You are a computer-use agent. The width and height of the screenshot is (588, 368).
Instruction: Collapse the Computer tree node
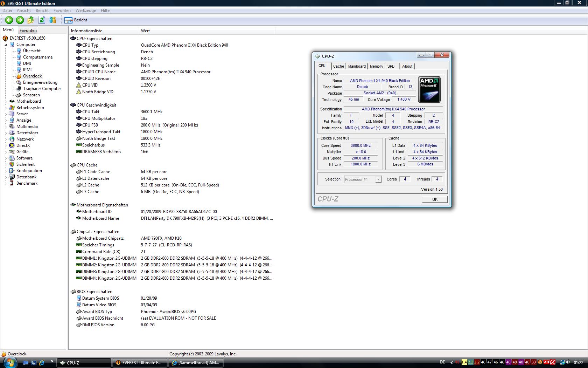6,45
